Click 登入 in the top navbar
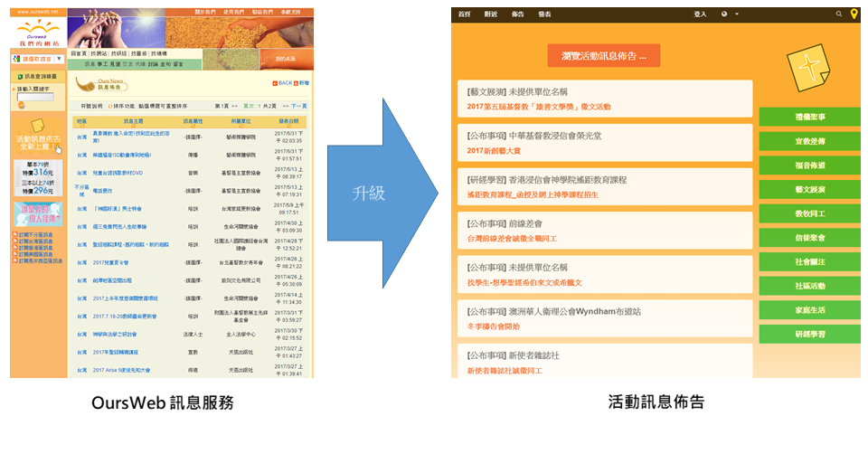The image size is (868, 454). (700, 14)
